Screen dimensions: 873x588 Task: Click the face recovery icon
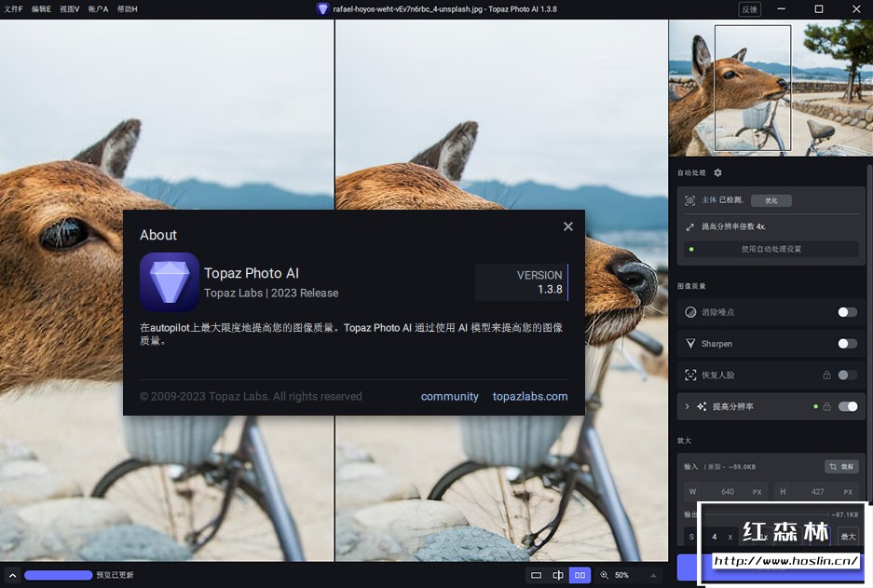click(x=690, y=376)
